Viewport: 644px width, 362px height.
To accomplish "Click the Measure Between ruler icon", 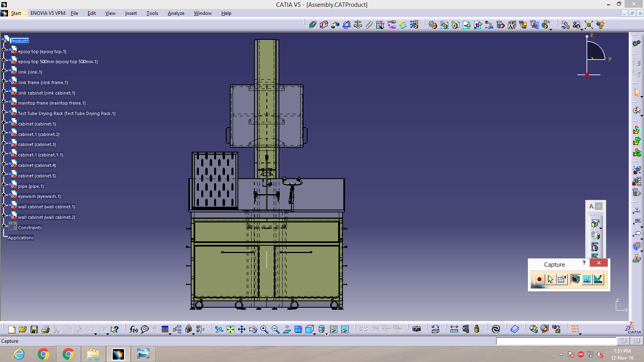I will [454, 329].
